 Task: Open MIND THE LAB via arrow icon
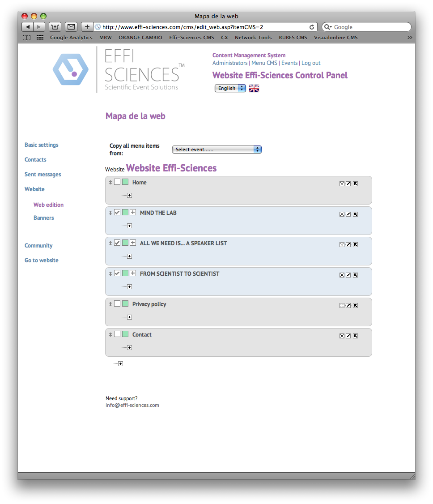click(355, 214)
